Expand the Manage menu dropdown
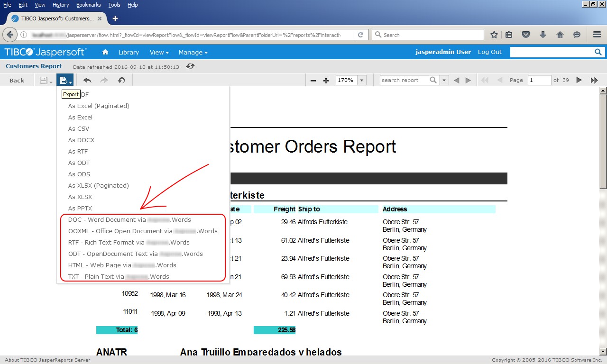This screenshot has height=364, width=607. pyautogui.click(x=193, y=52)
